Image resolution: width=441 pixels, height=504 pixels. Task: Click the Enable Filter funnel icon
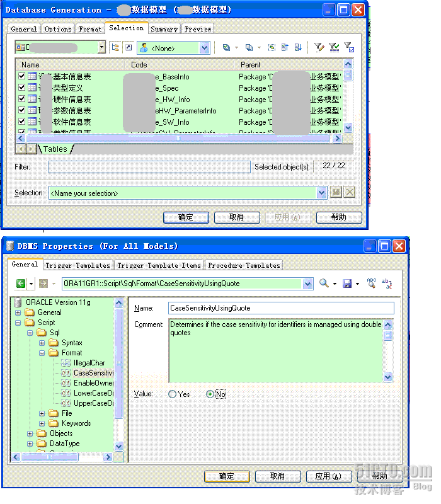click(334, 48)
